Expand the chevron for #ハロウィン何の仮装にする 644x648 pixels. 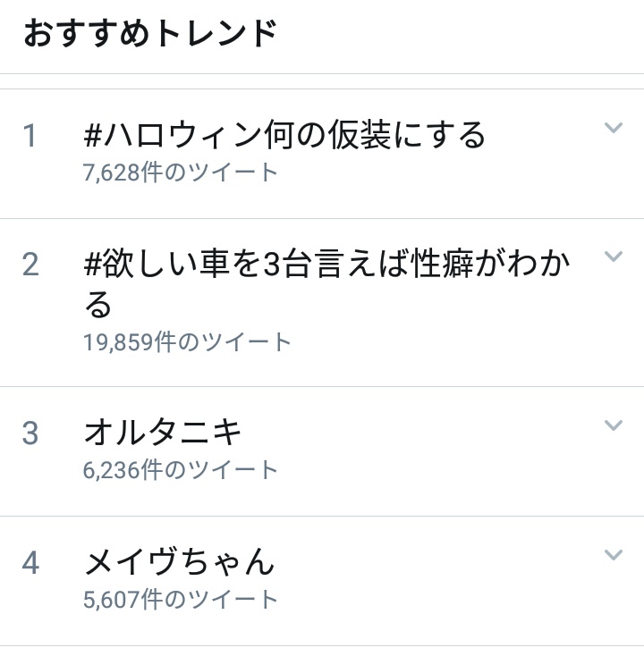click(613, 129)
